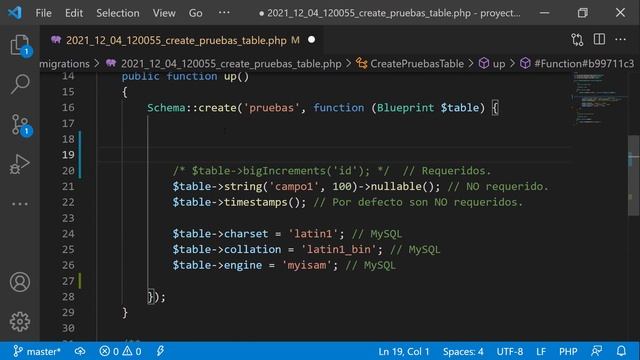Viewport: 640px width, 360px height.
Task: Click 'myisam' string on line 26
Action: [307, 265]
